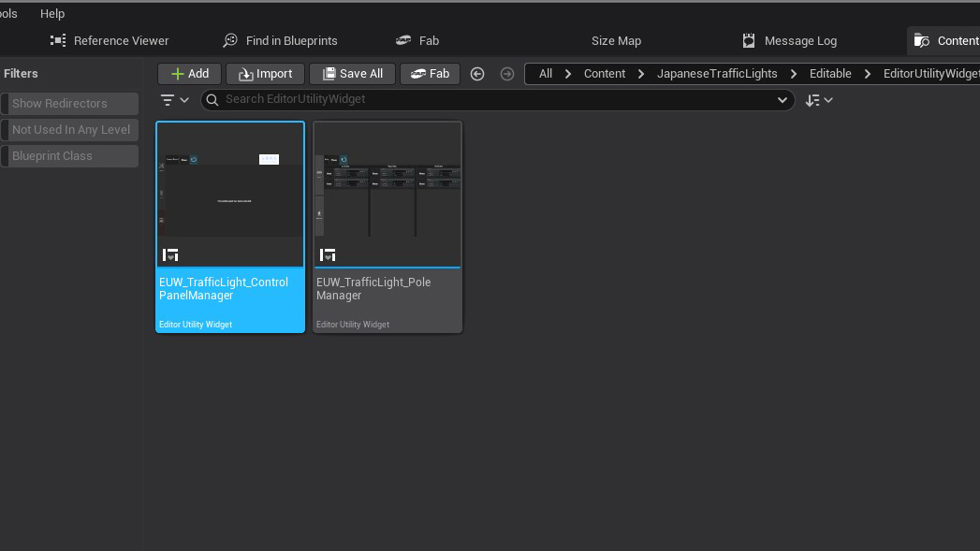
Task: Click the magnifier icon in the search bar
Action: (x=212, y=100)
